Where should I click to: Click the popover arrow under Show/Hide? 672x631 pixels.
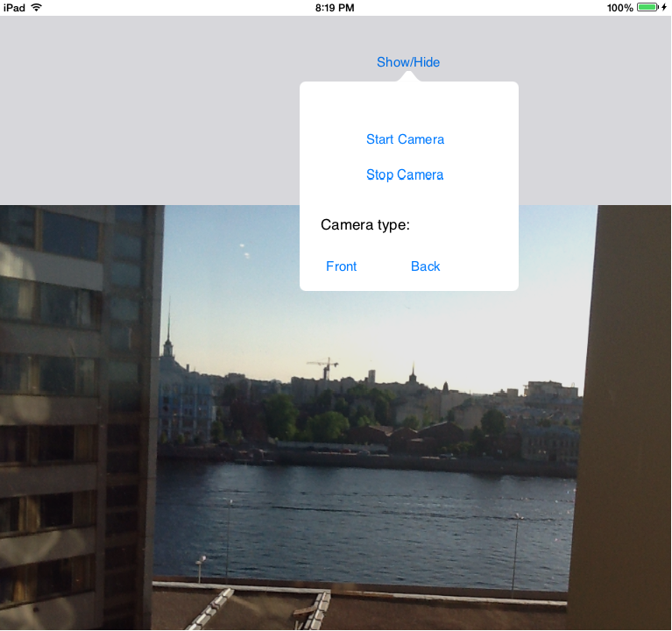tap(409, 77)
